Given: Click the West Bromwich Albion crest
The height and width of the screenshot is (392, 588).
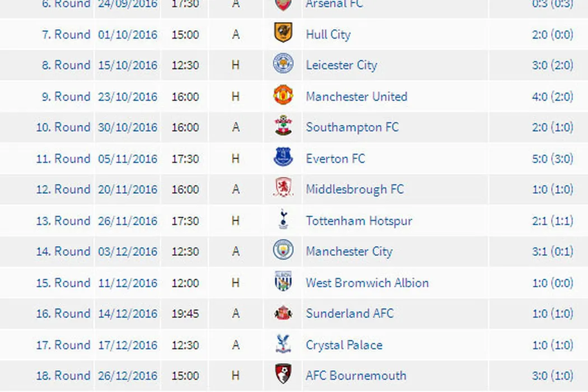Looking at the screenshot, I should tap(283, 282).
